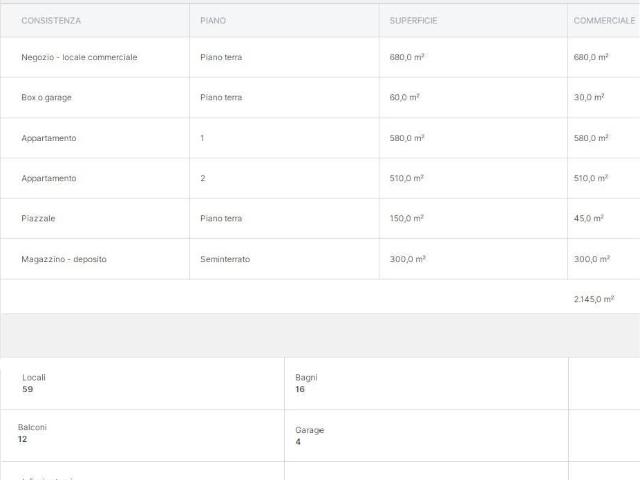Click the Seminterrato floor cell
Viewport: 640px width, 480px height.
coord(225,259)
